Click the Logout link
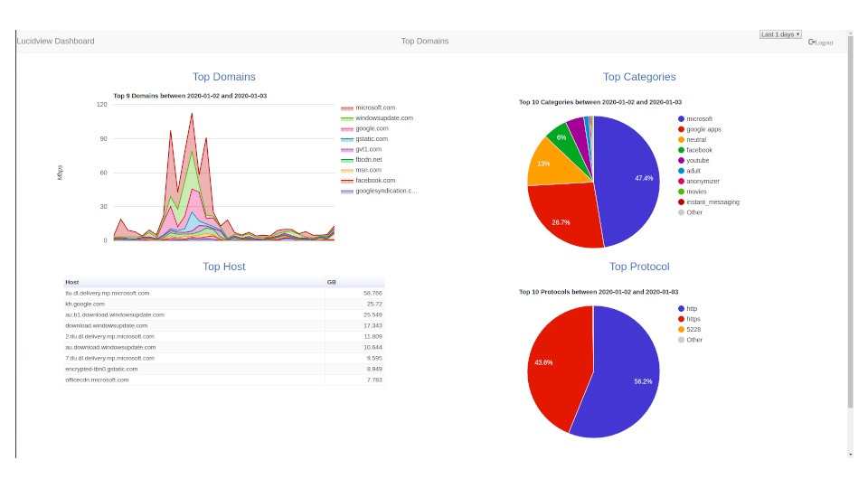This screenshot has height=488, width=868. (821, 42)
